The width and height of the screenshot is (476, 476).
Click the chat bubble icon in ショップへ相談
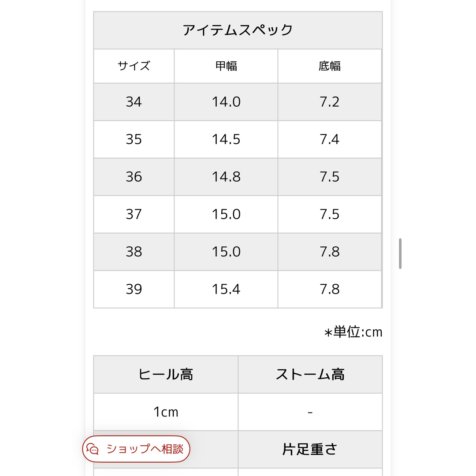(92, 449)
